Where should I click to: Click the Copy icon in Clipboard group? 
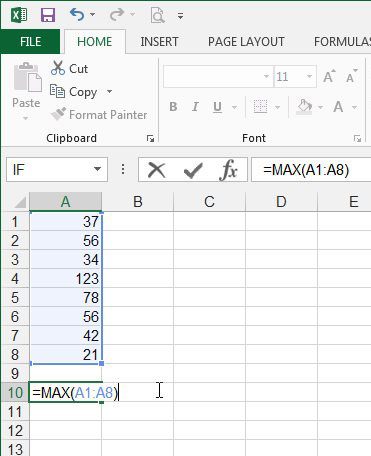click(57, 91)
